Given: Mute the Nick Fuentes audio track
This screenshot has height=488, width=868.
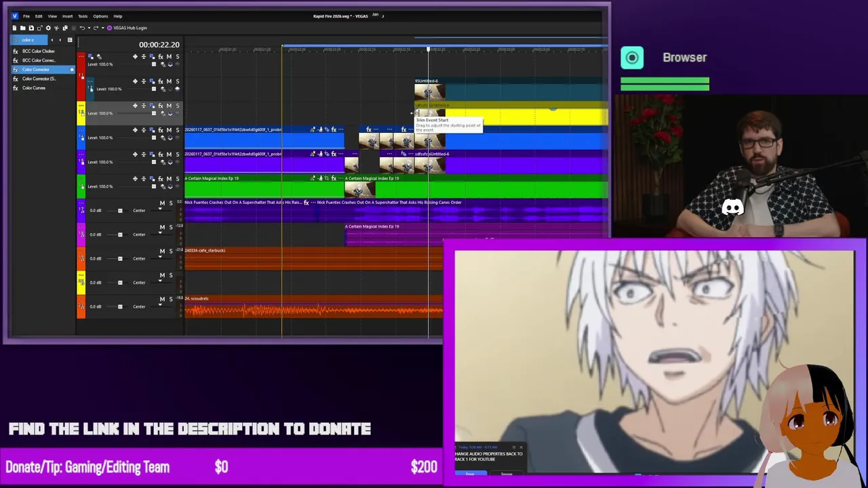Looking at the screenshot, I should [x=162, y=203].
